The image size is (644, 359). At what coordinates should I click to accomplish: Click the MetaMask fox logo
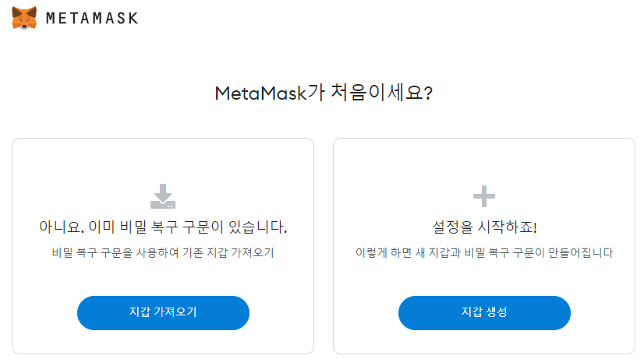[24, 18]
